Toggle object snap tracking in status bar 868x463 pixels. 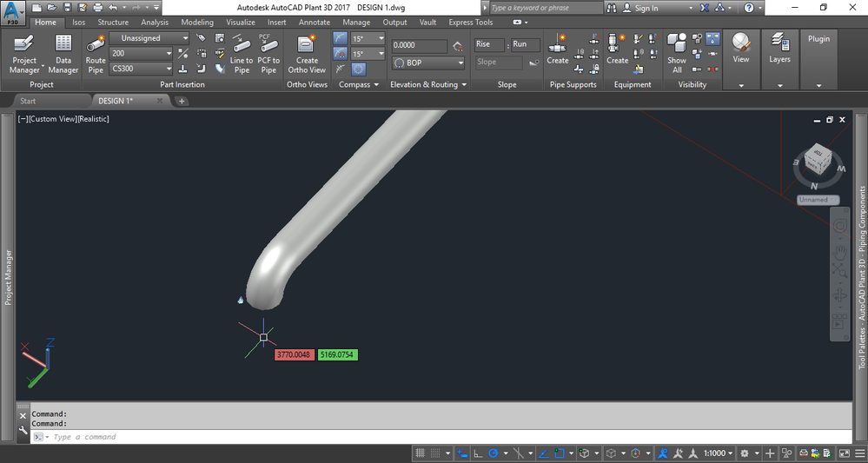(544, 453)
